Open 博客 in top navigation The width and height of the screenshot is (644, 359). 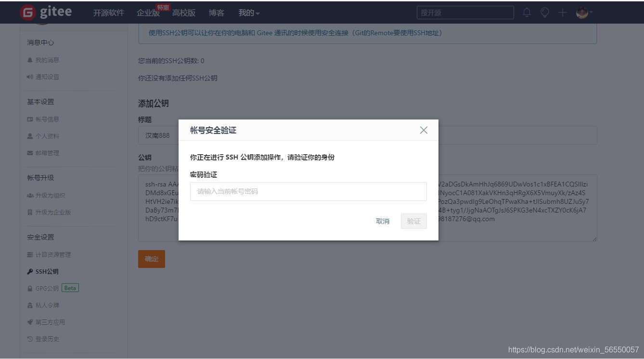217,13
